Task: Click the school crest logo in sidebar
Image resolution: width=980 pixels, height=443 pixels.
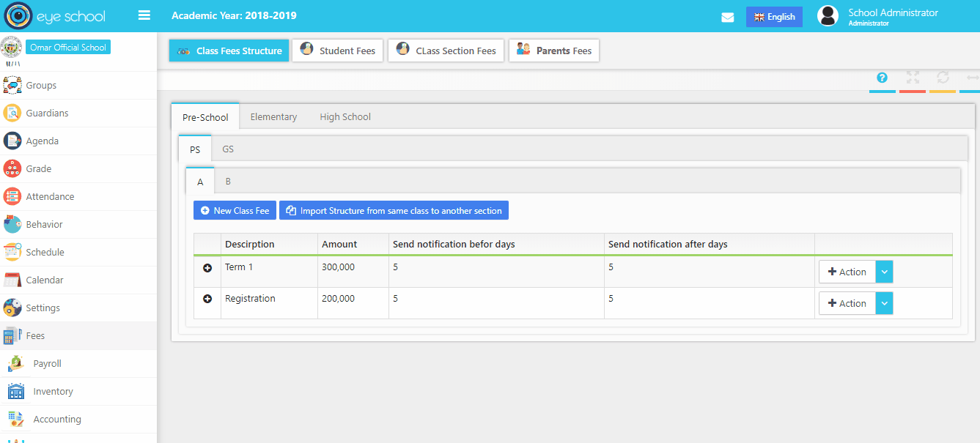Action: pos(11,47)
